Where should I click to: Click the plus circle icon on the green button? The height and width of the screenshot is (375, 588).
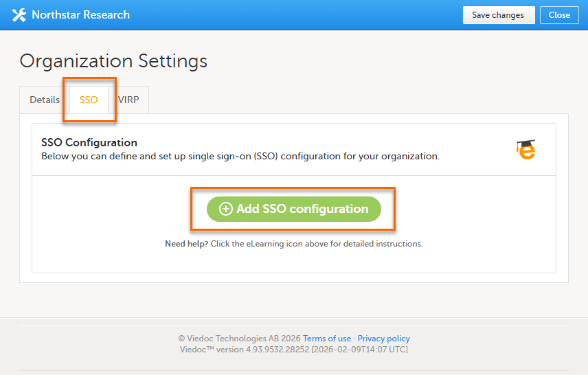coord(225,209)
